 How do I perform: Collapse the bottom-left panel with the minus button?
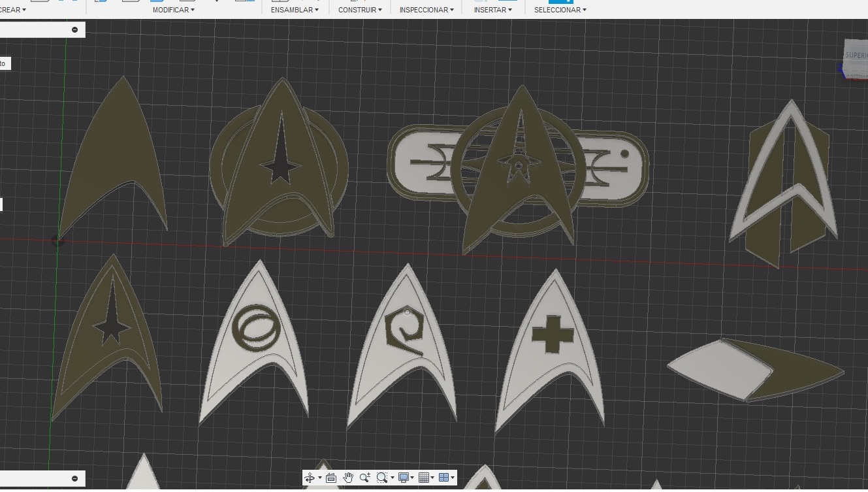click(x=76, y=478)
